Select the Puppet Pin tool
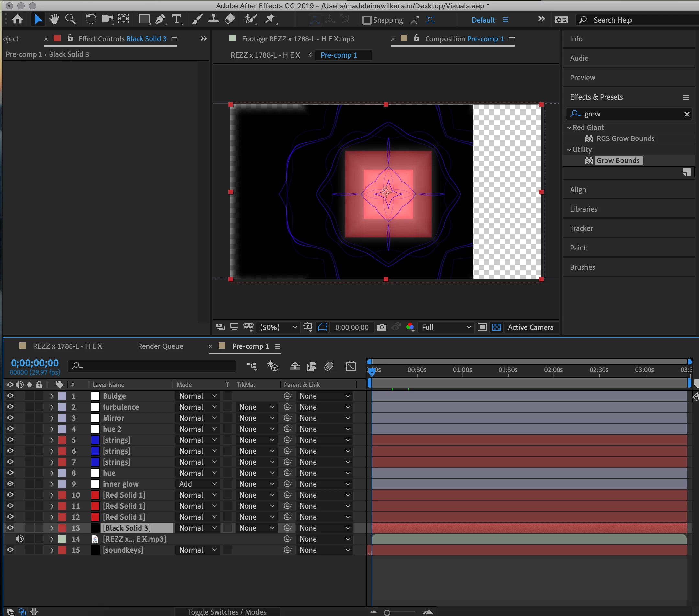Image resolution: width=699 pixels, height=616 pixels. tap(270, 19)
